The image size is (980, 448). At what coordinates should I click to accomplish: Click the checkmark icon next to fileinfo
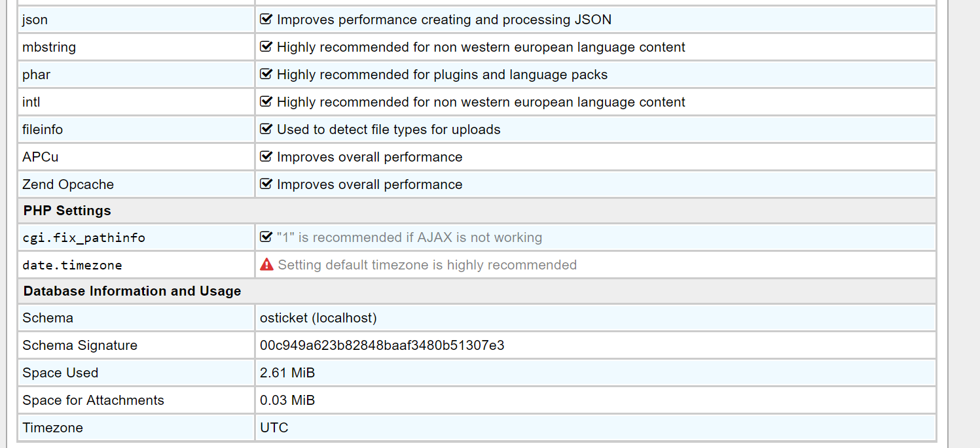coord(265,129)
